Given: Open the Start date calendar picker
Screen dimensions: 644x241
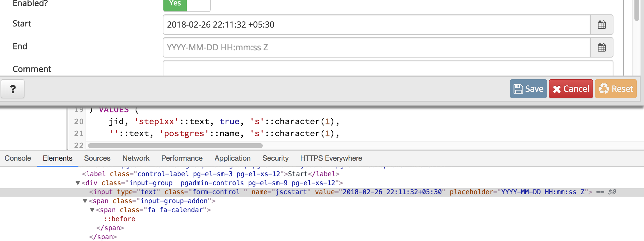Looking at the screenshot, I should [602, 25].
